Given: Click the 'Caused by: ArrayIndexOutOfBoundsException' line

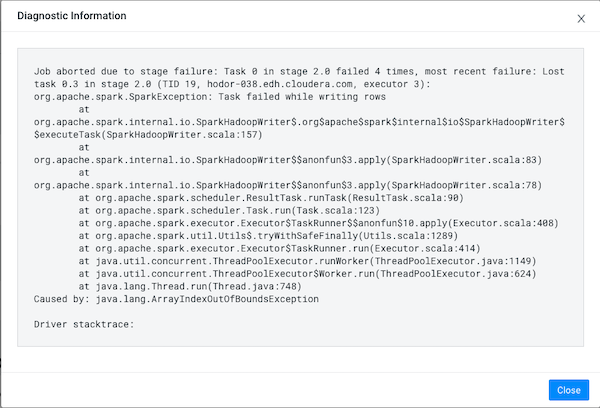Looking at the screenshot, I should pos(176,299).
